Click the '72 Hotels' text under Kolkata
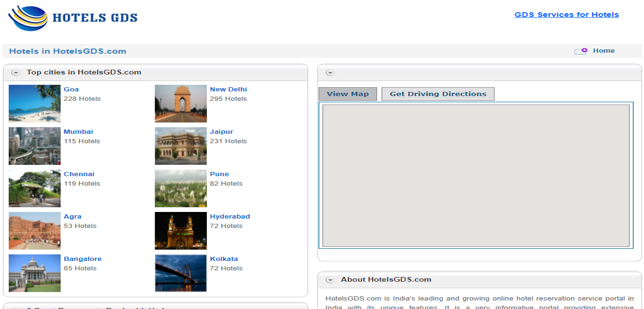The width and height of the screenshot is (644, 309). (x=226, y=268)
